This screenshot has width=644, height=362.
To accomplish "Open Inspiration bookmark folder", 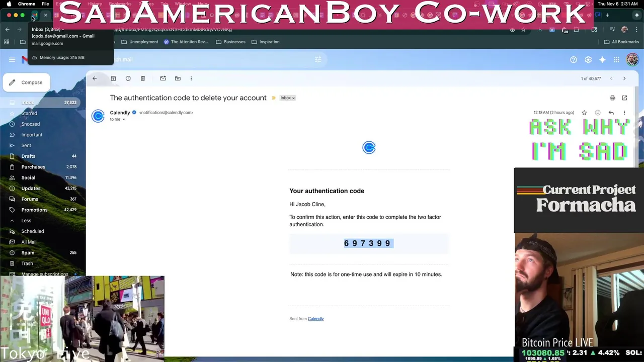I will point(265,42).
